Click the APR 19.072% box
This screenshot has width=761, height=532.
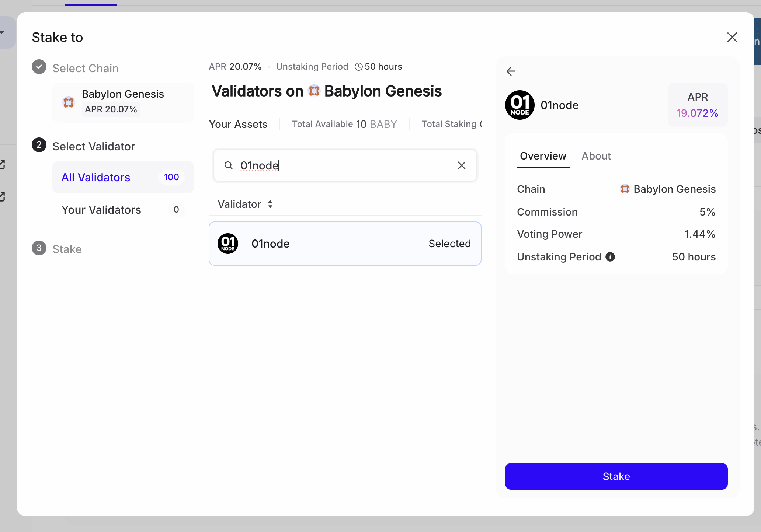tap(698, 105)
